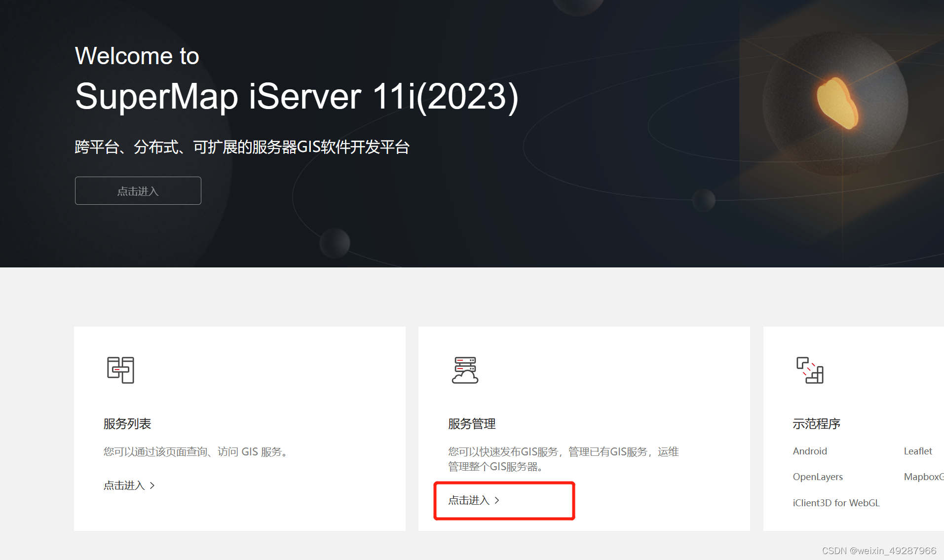Click the hero 点击进入 button
944x560 pixels.
(138, 191)
